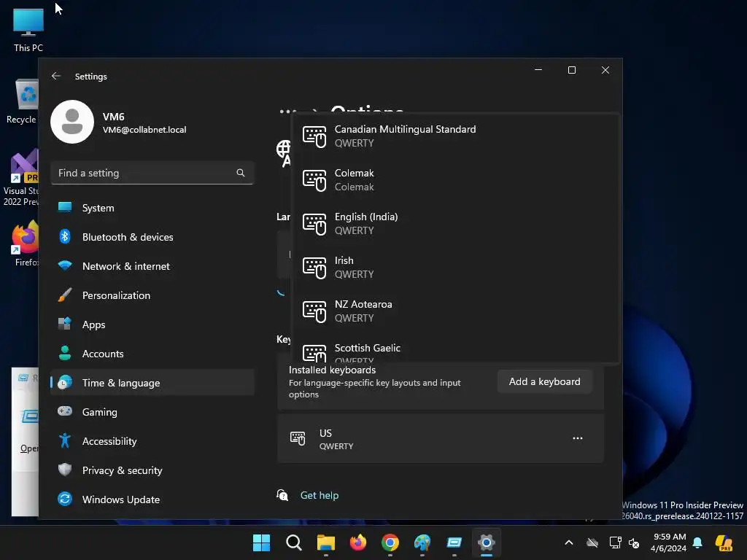Open the Get help link
Image resolution: width=747 pixels, height=560 pixels.
320,495
